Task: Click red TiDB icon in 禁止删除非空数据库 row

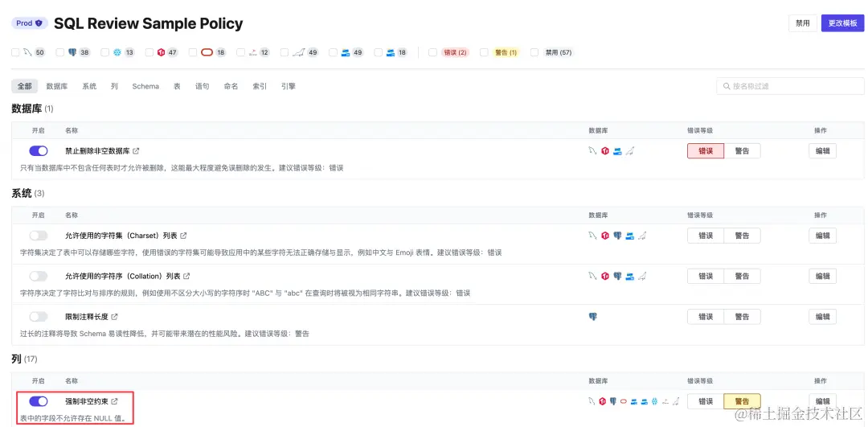Action: (x=605, y=150)
